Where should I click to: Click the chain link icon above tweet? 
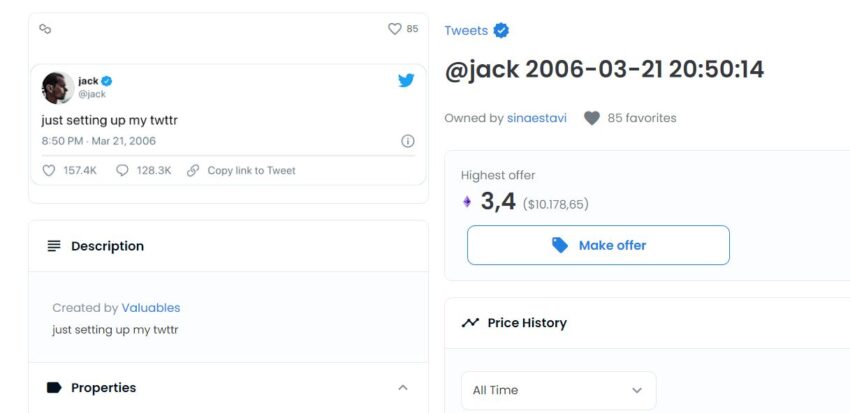(x=45, y=29)
